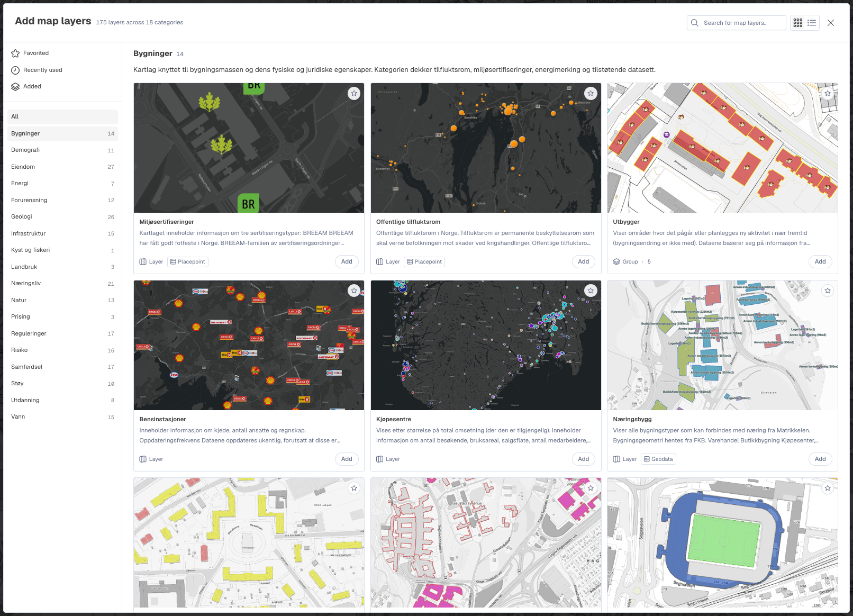
Task: Select the Risiko category
Action: 62,350
